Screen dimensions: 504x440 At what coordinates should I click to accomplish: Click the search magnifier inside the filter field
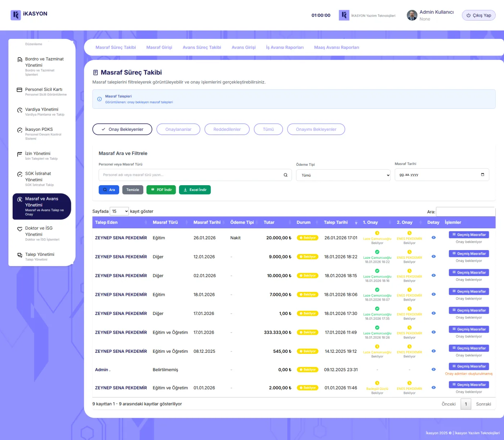pyautogui.click(x=285, y=175)
